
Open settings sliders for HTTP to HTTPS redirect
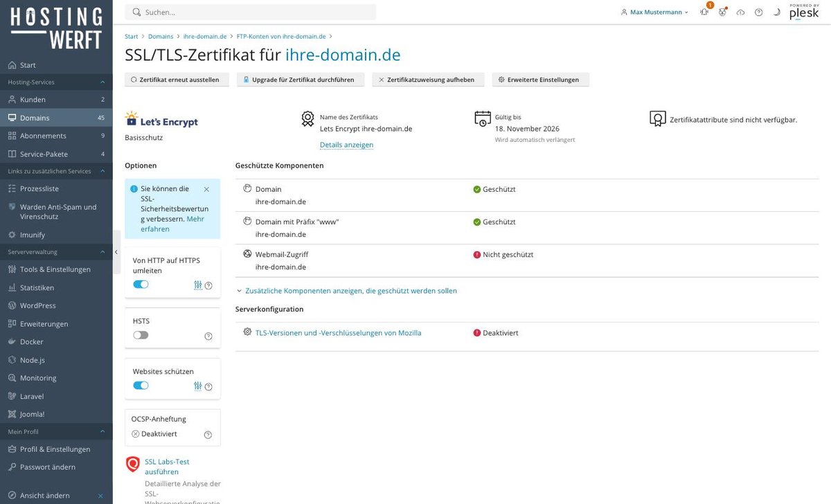(198, 285)
